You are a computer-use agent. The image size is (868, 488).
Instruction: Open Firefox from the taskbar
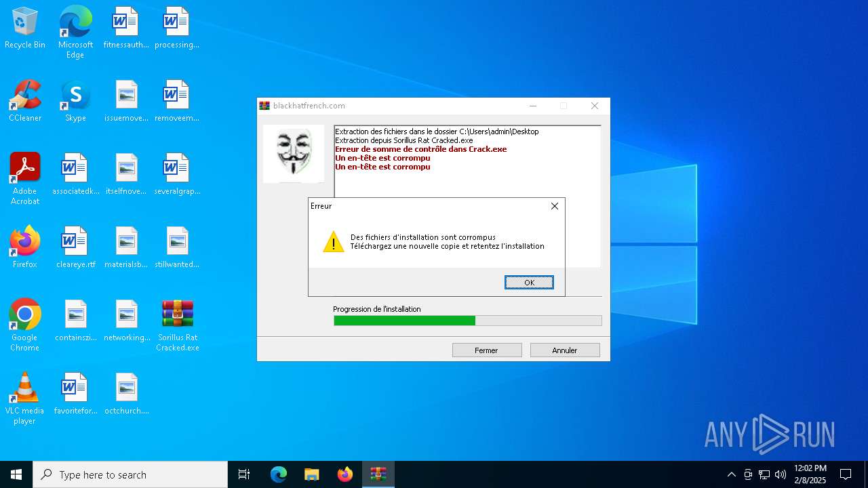pyautogui.click(x=344, y=474)
